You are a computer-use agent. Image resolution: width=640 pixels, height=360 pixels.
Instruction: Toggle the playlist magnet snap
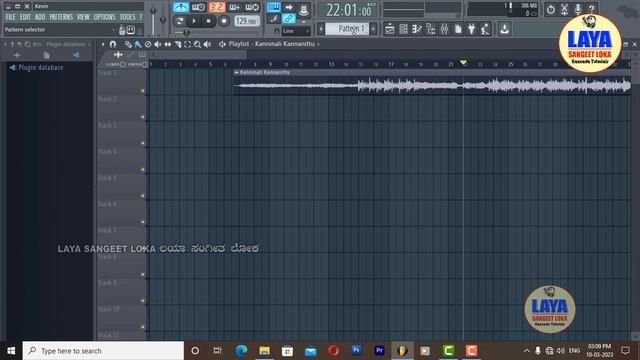coord(113,44)
